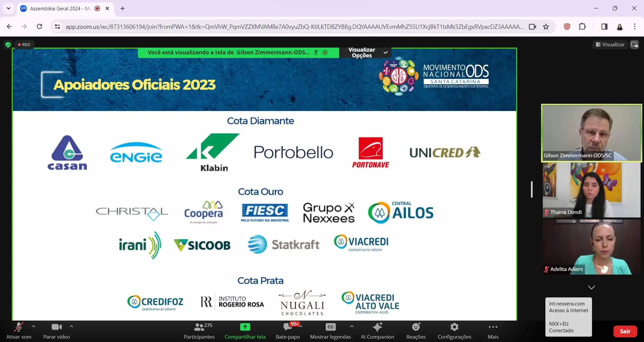Toggle browser side panel
The image size is (644, 342).
point(604,26)
